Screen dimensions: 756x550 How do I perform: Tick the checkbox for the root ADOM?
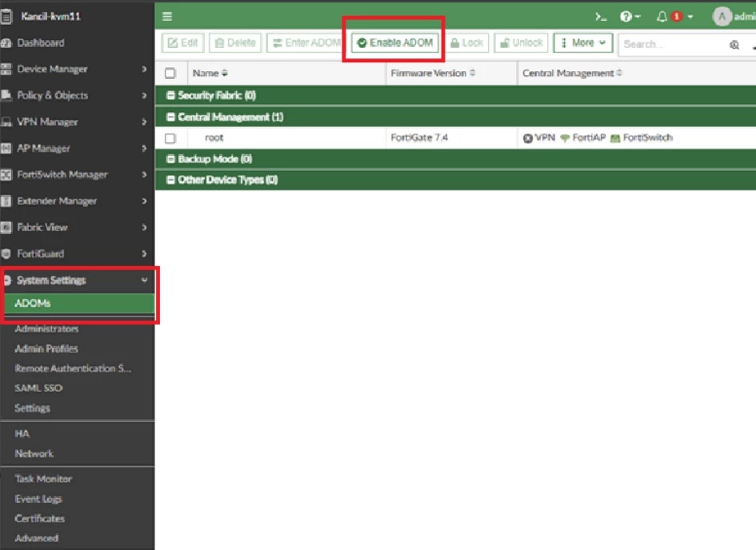[170, 139]
